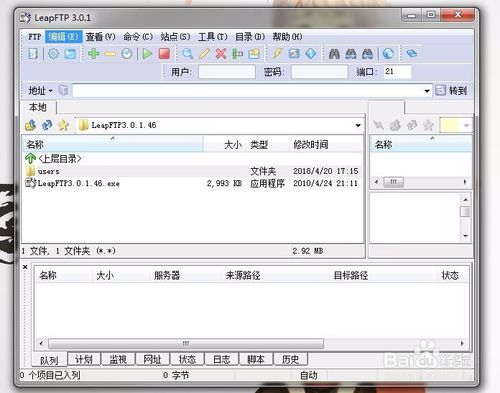Viewport: 500px width, 393px height.
Task: Switch to the 历史 history tab
Action: [x=290, y=359]
